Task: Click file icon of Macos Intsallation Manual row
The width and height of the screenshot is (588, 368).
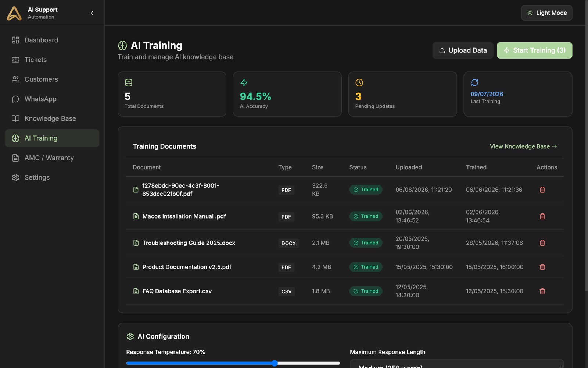Action: (x=136, y=216)
